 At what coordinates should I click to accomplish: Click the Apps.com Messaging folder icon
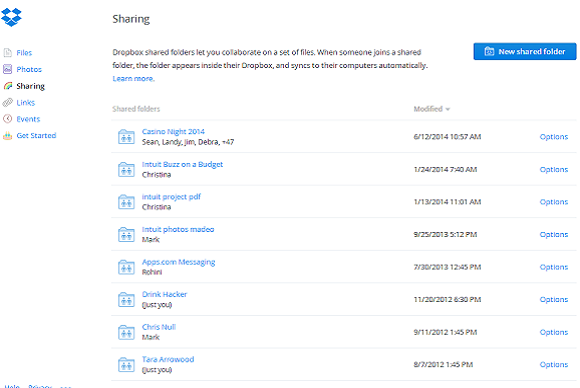126,267
